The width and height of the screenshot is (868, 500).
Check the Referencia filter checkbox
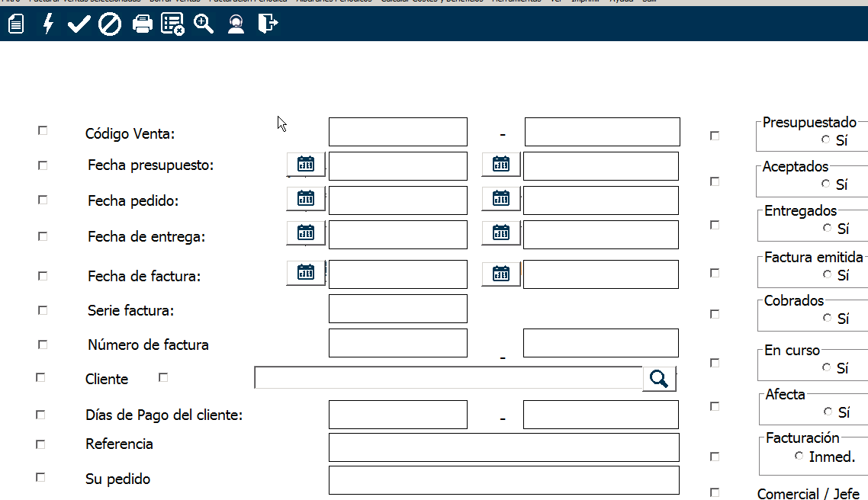(x=40, y=444)
